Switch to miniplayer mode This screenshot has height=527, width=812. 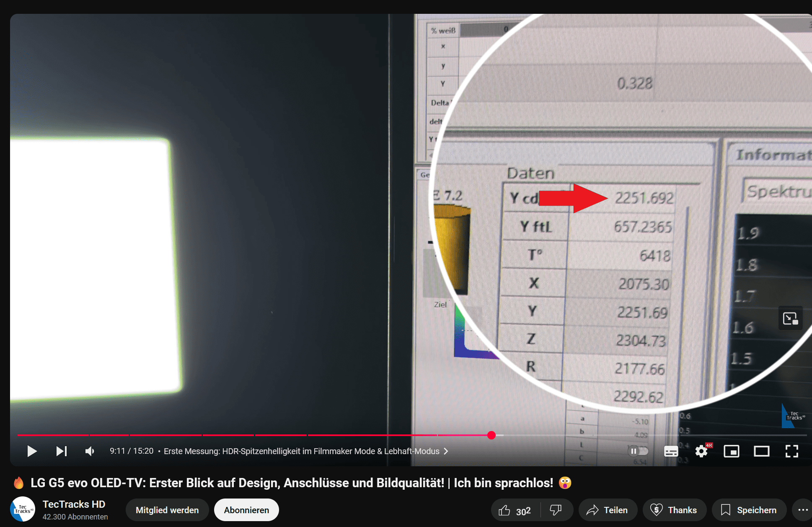click(732, 451)
